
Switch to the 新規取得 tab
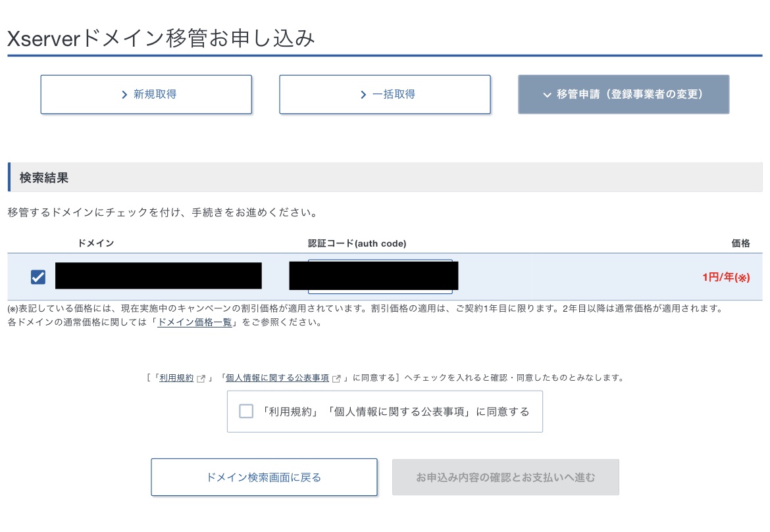pyautogui.click(x=146, y=95)
